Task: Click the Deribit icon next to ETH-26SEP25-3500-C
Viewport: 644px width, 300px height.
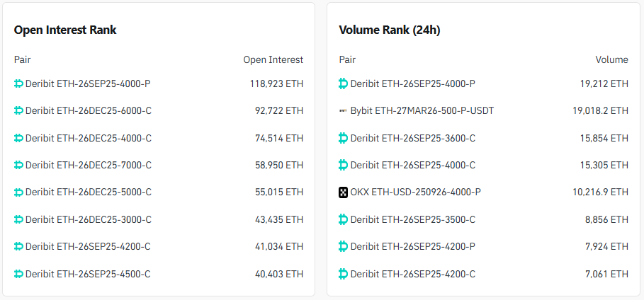Action: [x=344, y=219]
